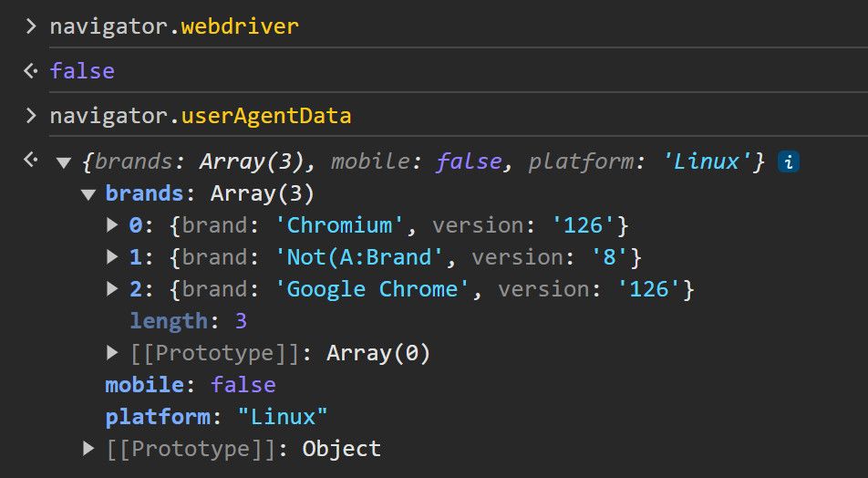Image resolution: width=868 pixels, height=478 pixels.
Task: Click the input prompt chevron beside navigator.webdriver
Action: pyautogui.click(x=31, y=26)
